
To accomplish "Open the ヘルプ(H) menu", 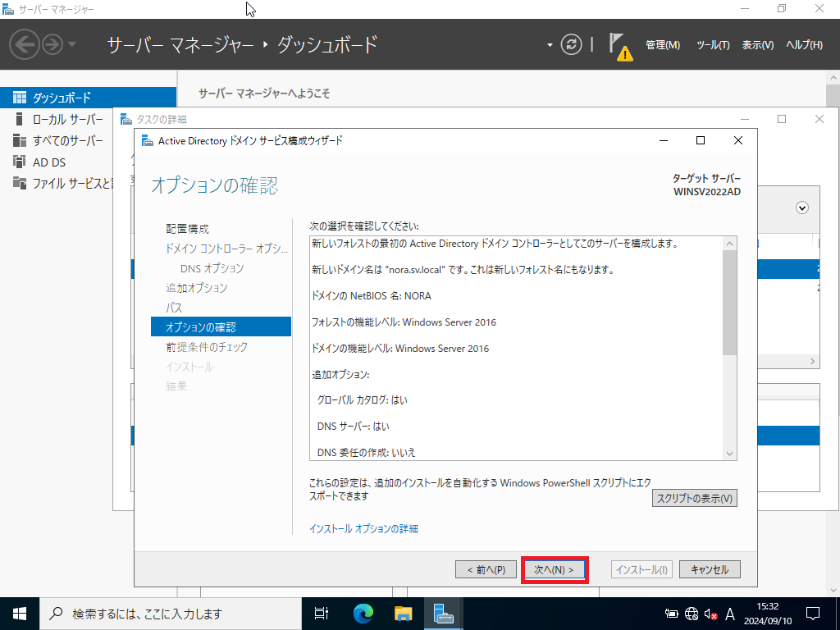I will [x=804, y=45].
